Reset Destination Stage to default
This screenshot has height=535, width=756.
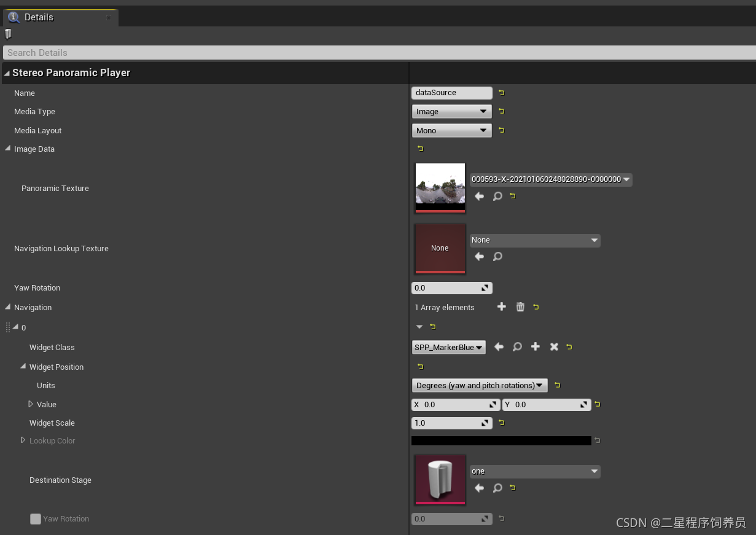[512, 488]
